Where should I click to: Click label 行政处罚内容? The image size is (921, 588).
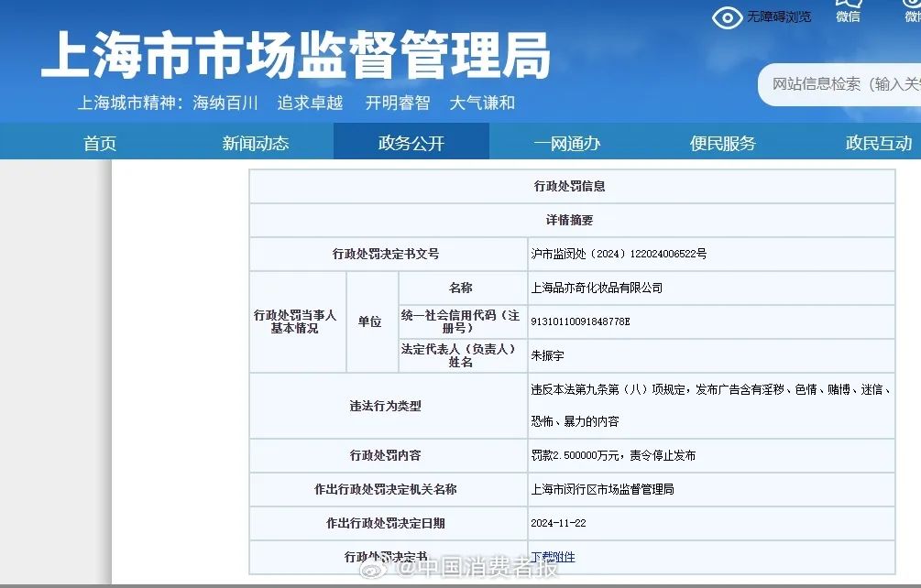pos(385,455)
